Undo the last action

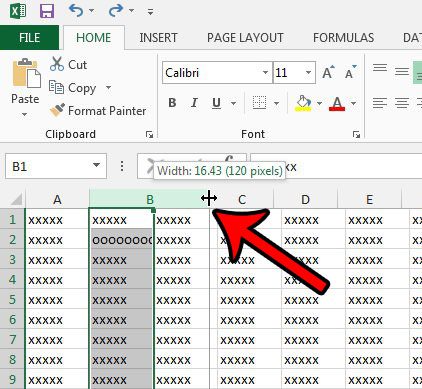[76, 11]
